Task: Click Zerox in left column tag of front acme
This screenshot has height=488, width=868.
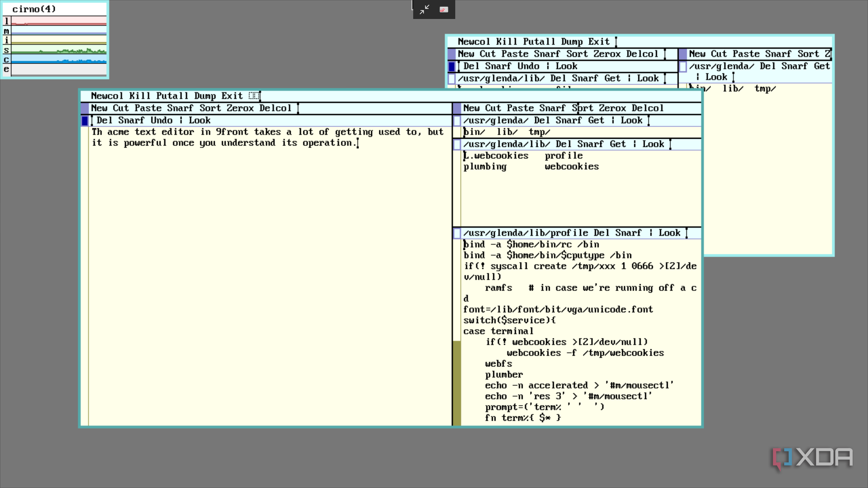Action: point(240,108)
